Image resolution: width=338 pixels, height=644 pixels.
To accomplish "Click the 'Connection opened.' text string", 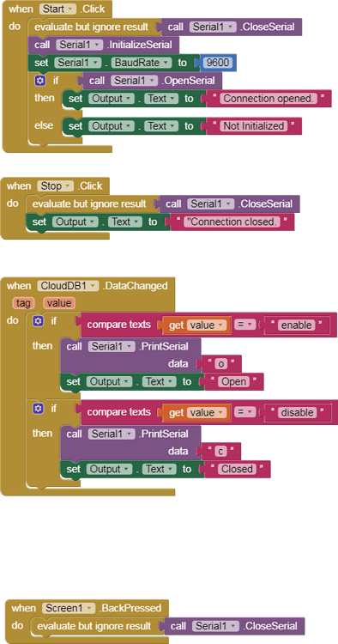I will pyautogui.click(x=269, y=99).
